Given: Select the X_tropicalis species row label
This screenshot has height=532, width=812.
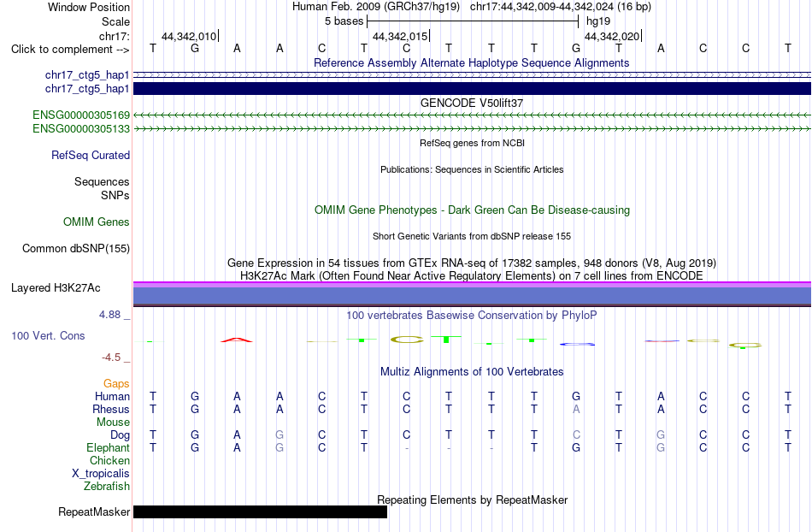Looking at the screenshot, I should point(101,474).
